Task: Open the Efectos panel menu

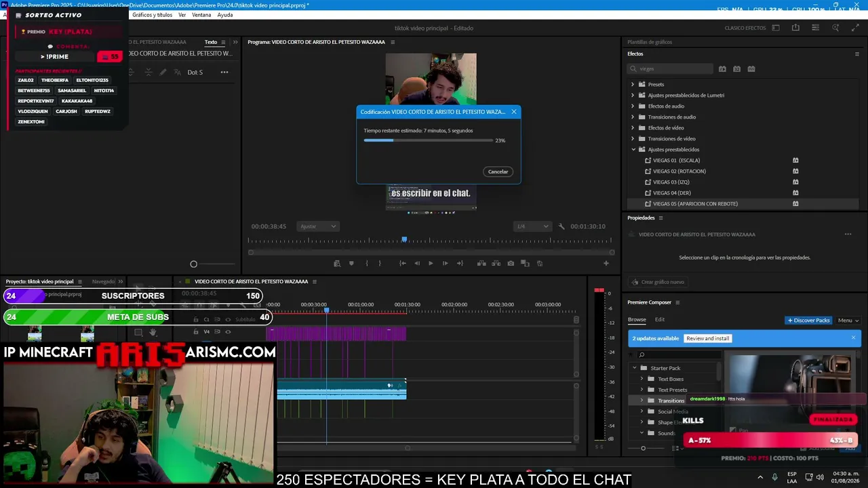Action: 857,54
